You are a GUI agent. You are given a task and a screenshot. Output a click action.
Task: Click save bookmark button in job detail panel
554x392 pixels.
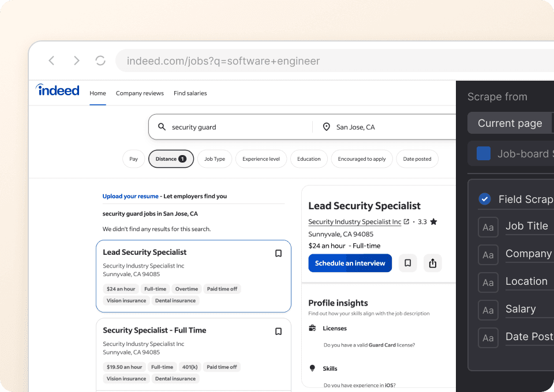pos(407,263)
